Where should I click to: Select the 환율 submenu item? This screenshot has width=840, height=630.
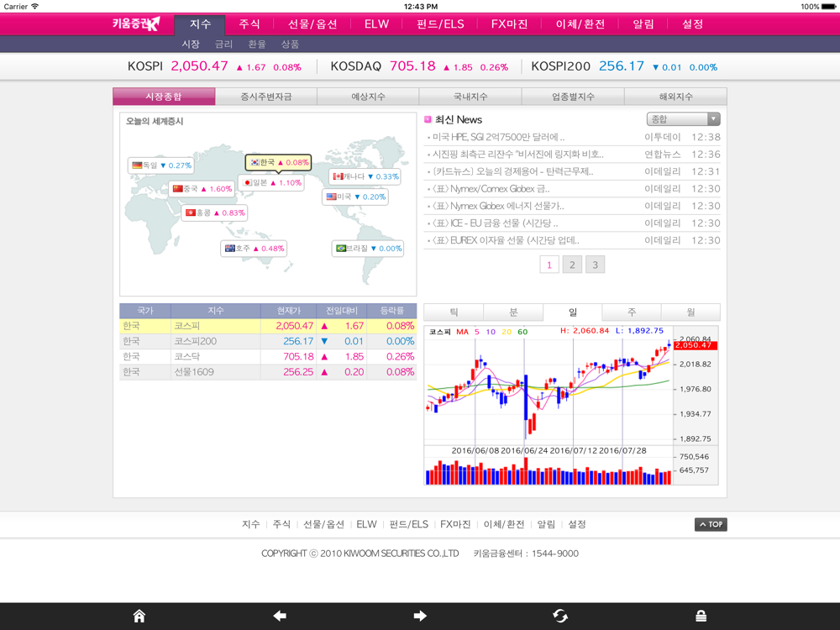click(x=257, y=44)
